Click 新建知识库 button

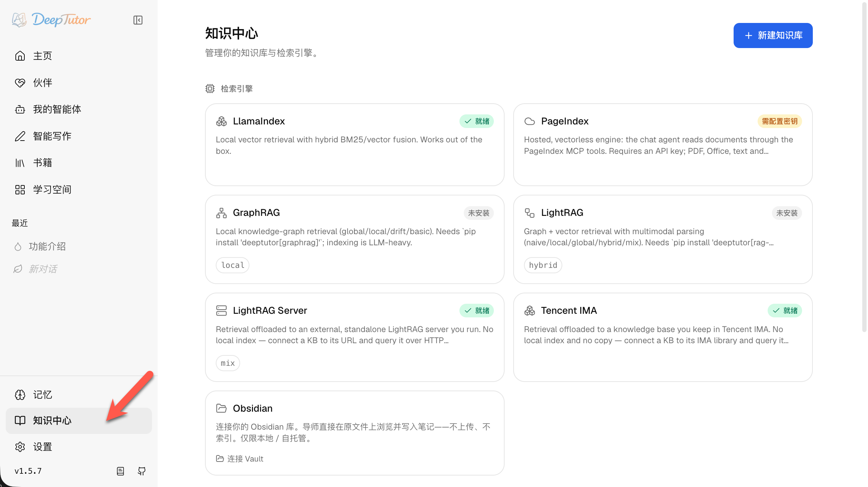[773, 36]
